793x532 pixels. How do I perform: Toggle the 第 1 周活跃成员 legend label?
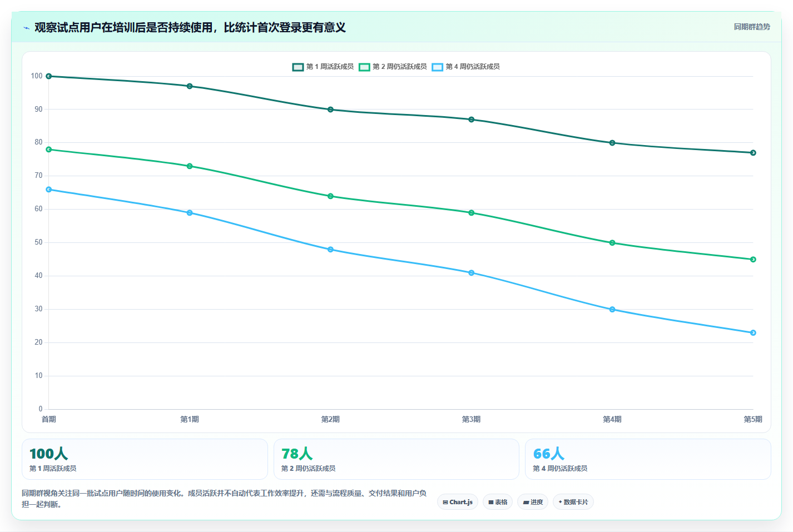[330, 67]
